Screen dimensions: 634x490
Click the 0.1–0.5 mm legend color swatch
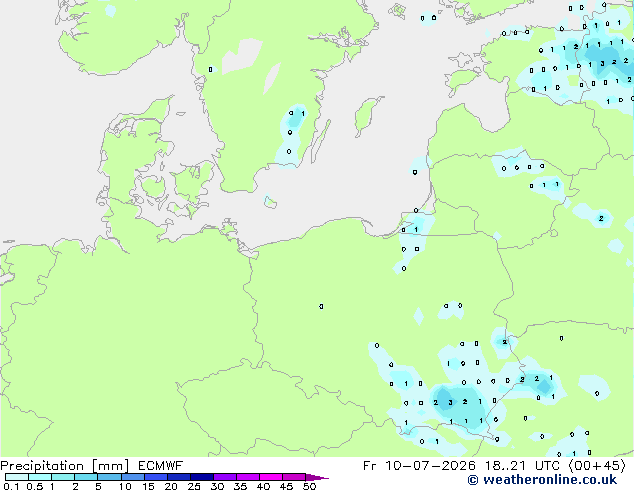[x=17, y=477]
